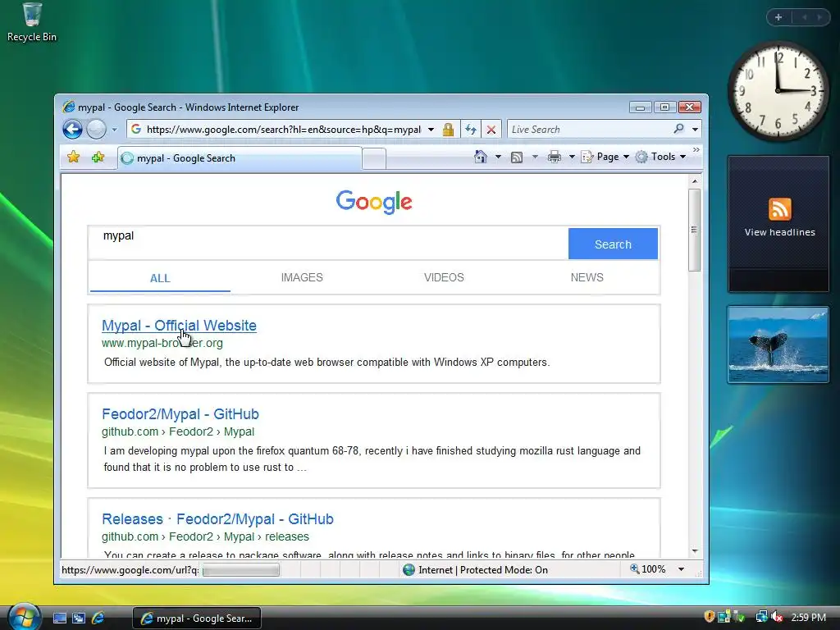Screen dimensions: 840x630
Task: Click the network connection tray icon
Action: [761, 617]
